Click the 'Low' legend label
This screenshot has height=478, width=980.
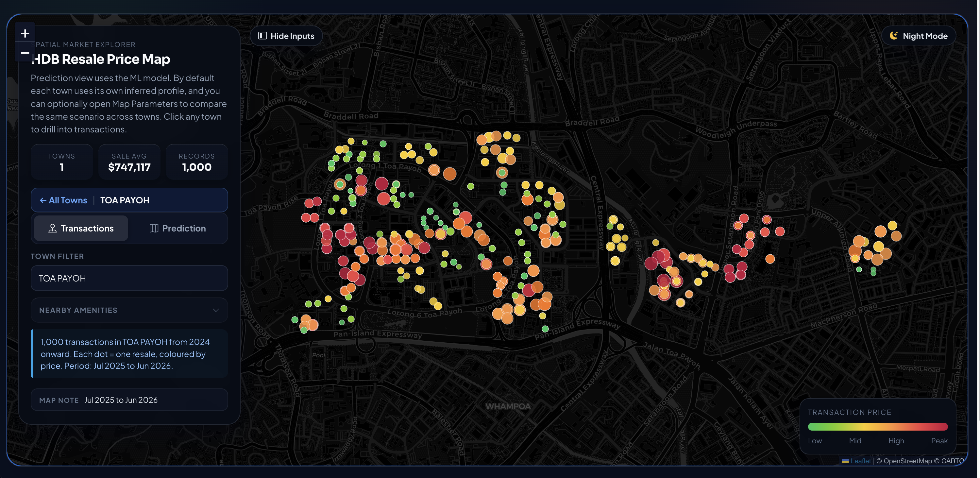pos(815,441)
